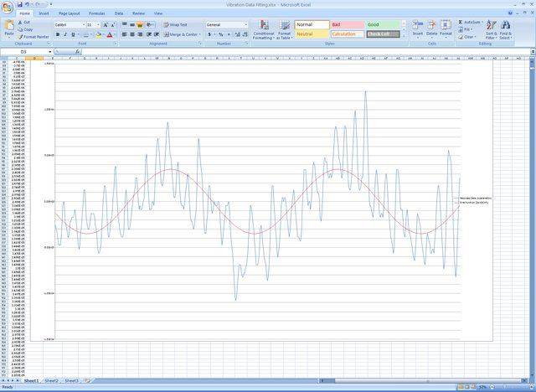
Task: Click the Find & Select binoculars icon
Action: 506,26
